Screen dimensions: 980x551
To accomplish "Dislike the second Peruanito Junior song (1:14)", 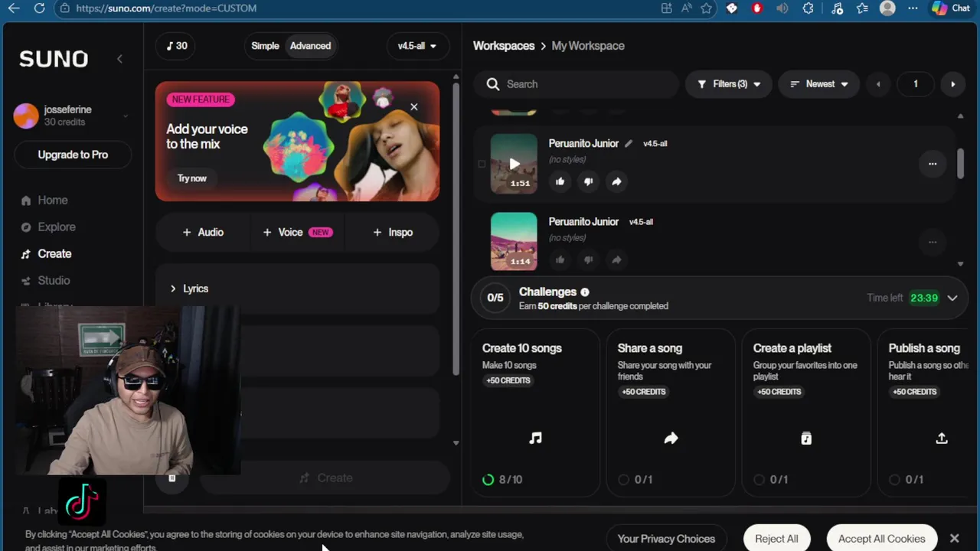I will pyautogui.click(x=588, y=259).
